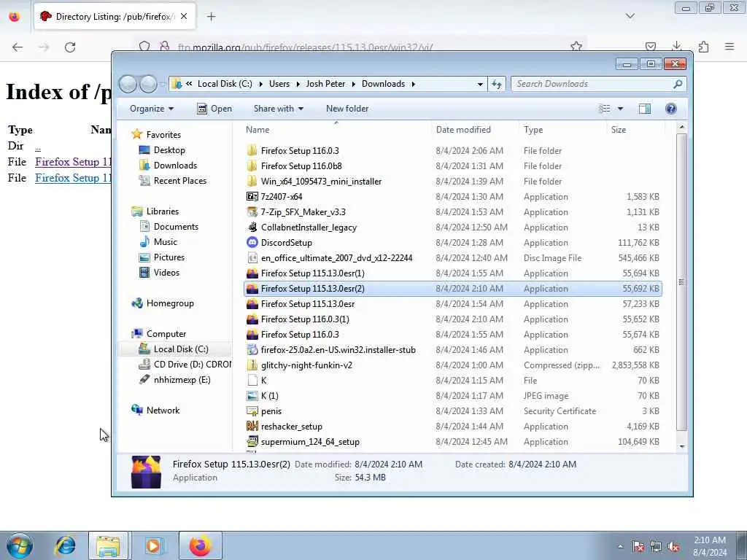Viewport: 747px width, 560px height.
Task: Click the Users breadcrumb in address bar
Action: tap(279, 84)
